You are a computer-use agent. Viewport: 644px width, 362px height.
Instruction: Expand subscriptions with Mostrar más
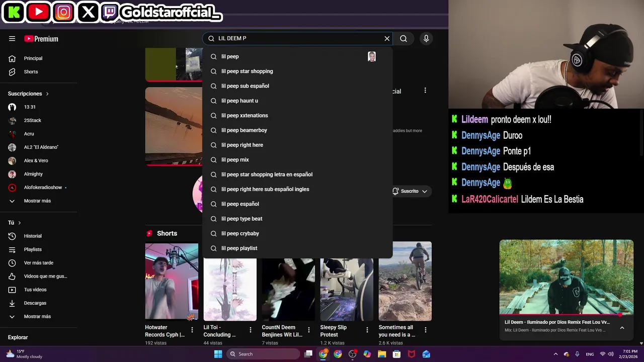tap(39, 201)
